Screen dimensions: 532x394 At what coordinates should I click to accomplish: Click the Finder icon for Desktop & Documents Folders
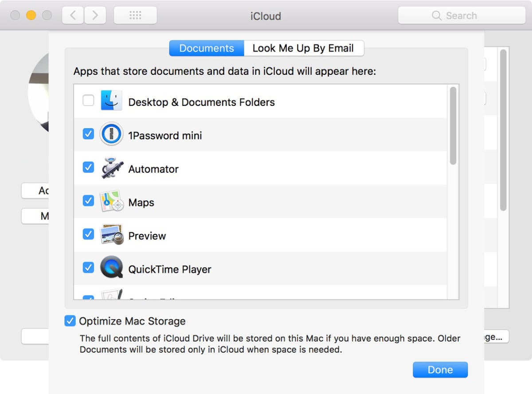(x=111, y=100)
